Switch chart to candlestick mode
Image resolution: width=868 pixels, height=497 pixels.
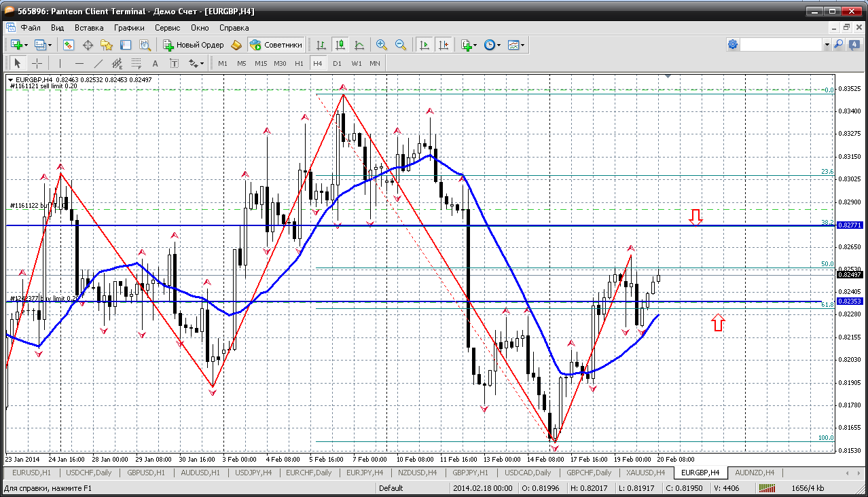[x=340, y=45]
